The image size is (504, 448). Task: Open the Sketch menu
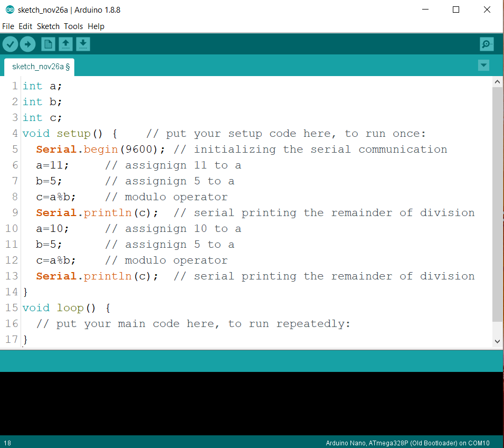click(47, 26)
